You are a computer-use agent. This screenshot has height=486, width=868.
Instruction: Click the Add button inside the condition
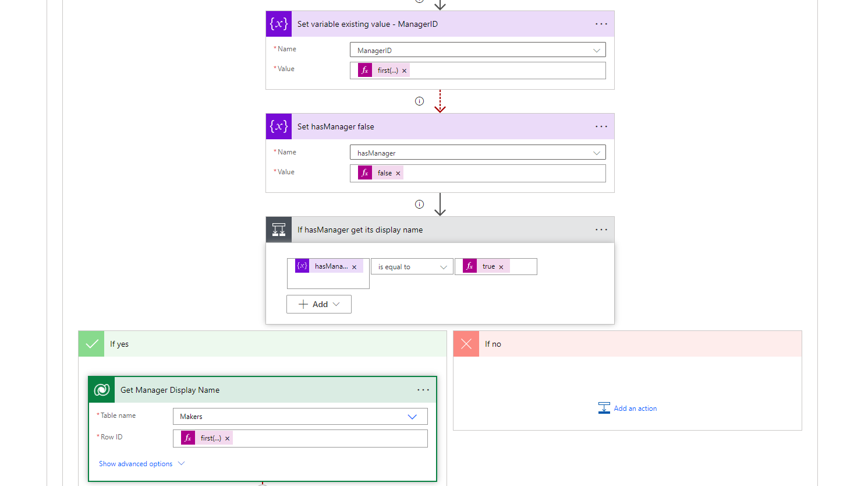(x=318, y=304)
